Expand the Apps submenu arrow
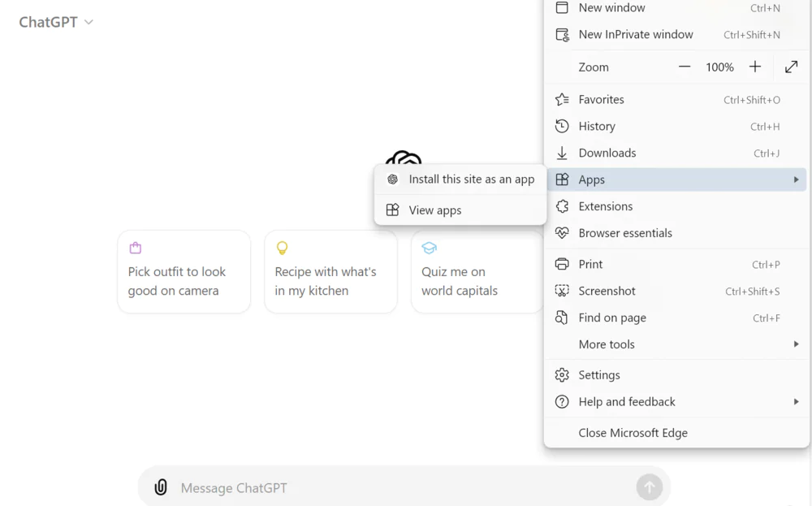 coord(796,179)
